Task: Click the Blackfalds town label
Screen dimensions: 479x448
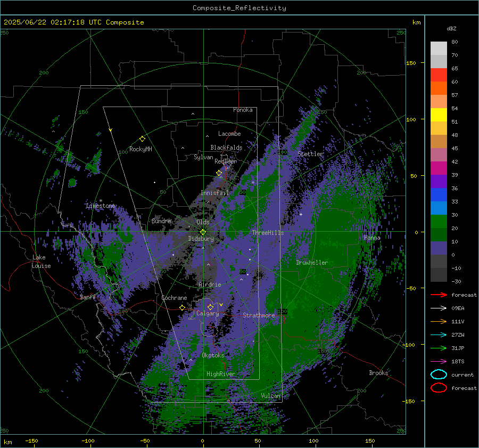Action: point(226,148)
